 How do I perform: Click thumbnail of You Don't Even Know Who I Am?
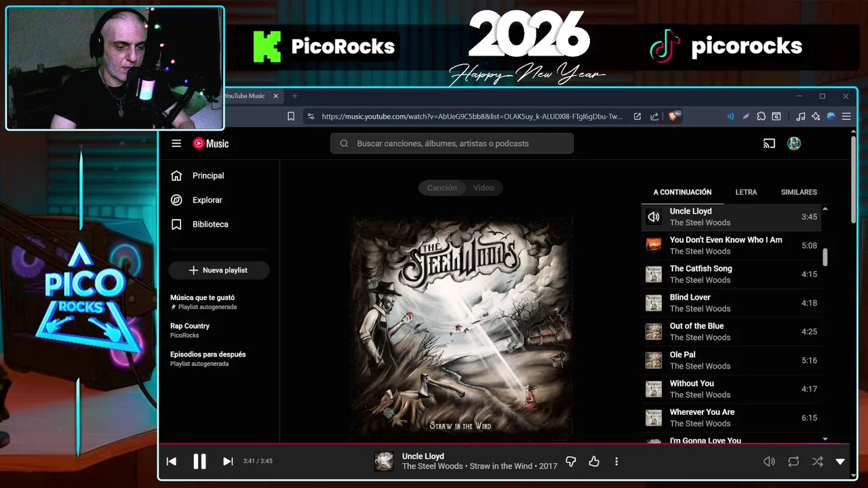coord(654,245)
